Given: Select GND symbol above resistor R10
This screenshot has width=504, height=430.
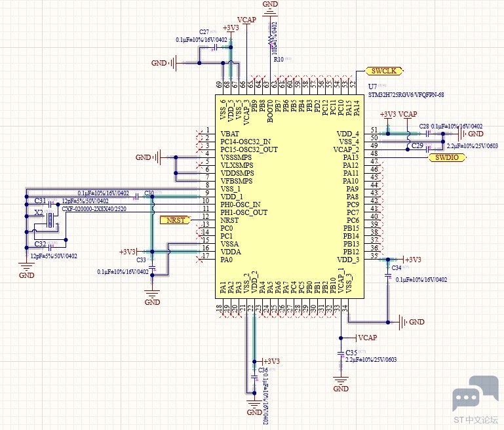Looking at the screenshot, I should coord(270,9).
